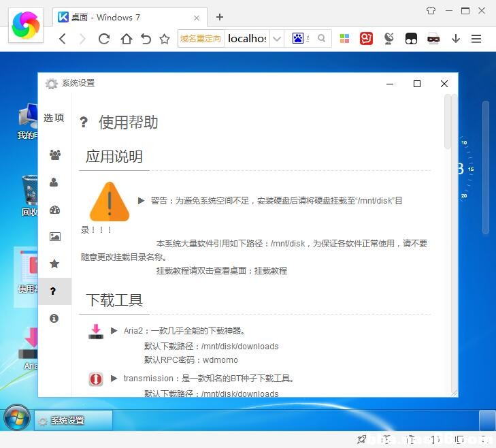Screen dimensions: 496x448
Task: Select the 桌面 - Windows 7 browser tab
Action: [130, 17]
